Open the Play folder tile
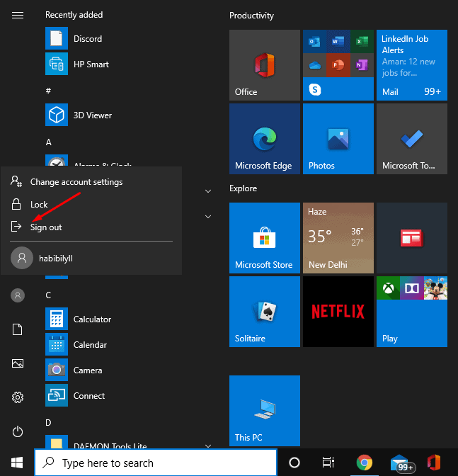The width and height of the screenshot is (458, 476). (x=411, y=312)
